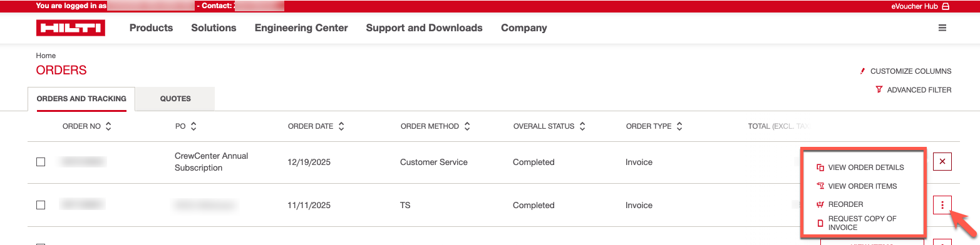Click the ORDERS page heading
This screenshot has height=245, width=980.
click(x=61, y=71)
